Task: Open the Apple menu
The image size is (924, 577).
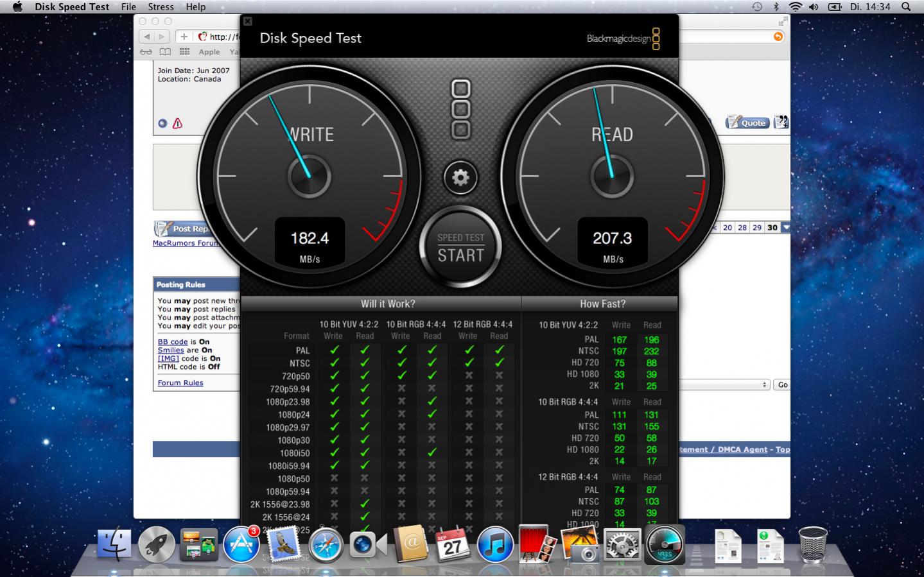Action: point(17,6)
